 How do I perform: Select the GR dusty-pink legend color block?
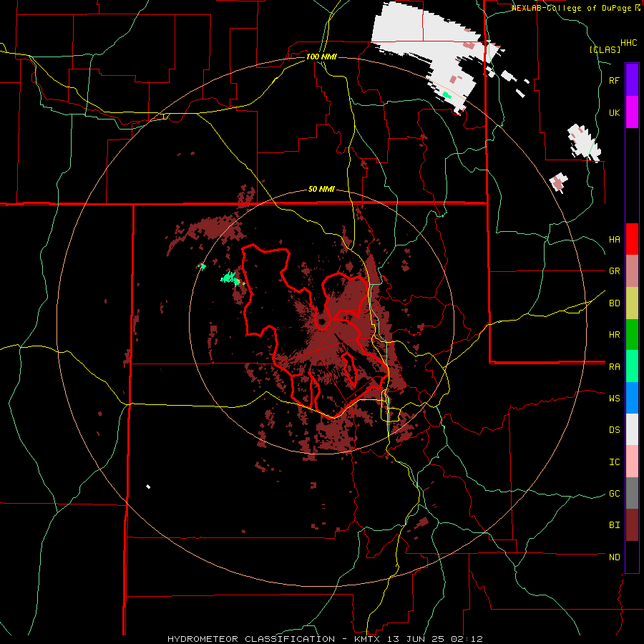tap(632, 271)
